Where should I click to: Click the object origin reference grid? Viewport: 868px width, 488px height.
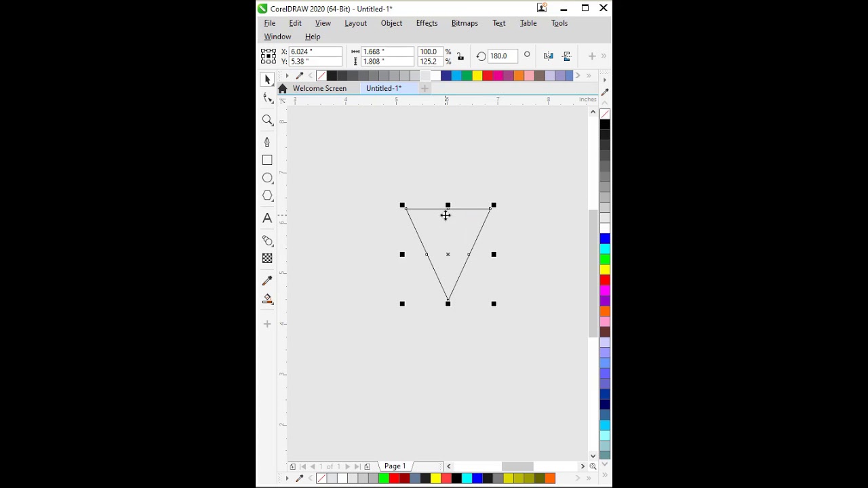(x=269, y=56)
